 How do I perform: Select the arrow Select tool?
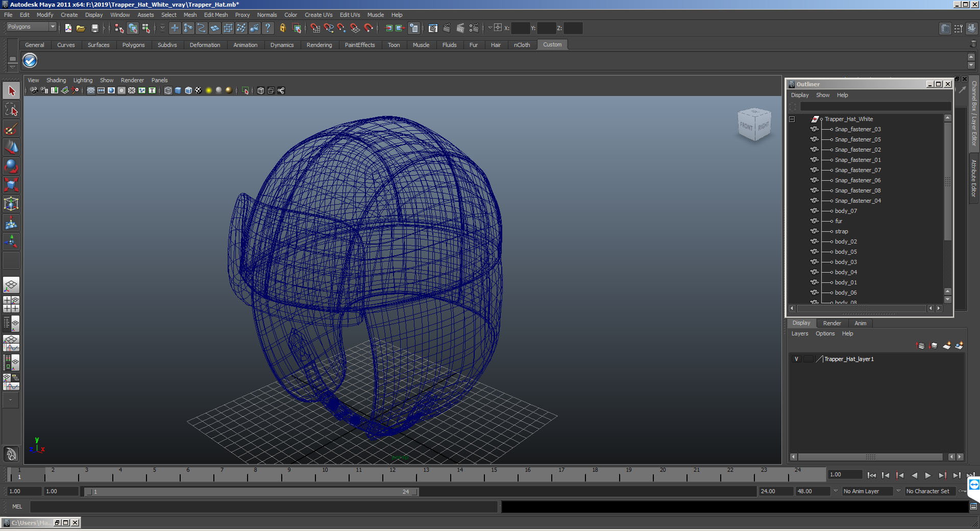[x=11, y=91]
